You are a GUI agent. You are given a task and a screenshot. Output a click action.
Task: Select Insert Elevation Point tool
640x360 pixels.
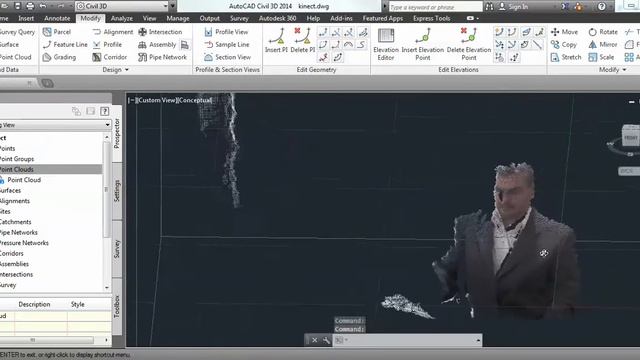[x=422, y=44]
